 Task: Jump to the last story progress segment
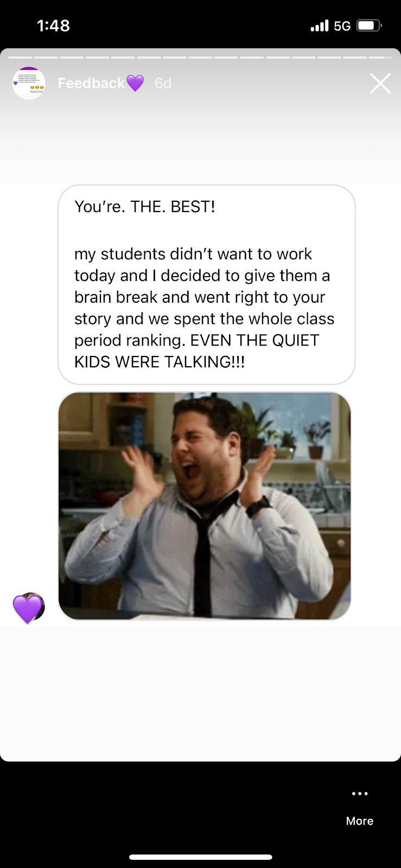pyautogui.click(x=380, y=57)
